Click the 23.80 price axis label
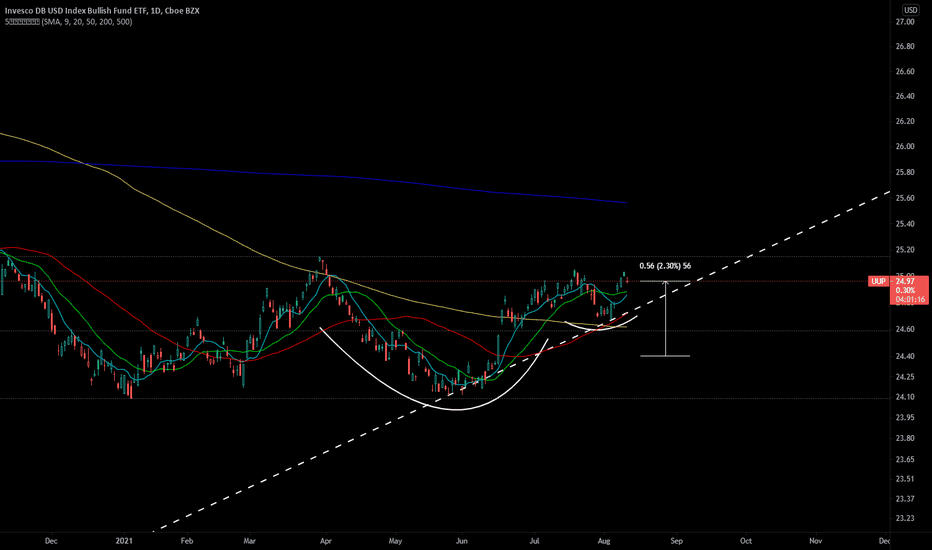The width and height of the screenshot is (932, 550). click(905, 438)
